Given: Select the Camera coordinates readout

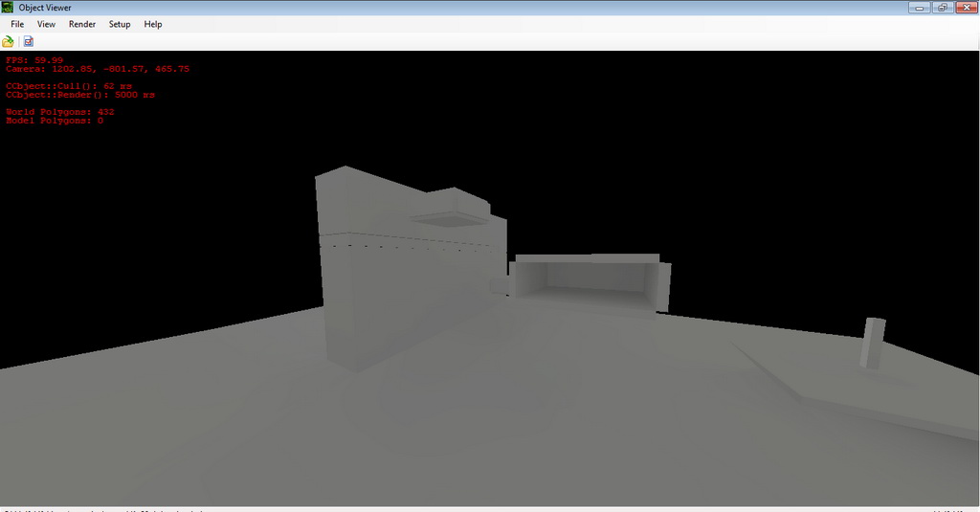Looking at the screenshot, I should (98, 69).
